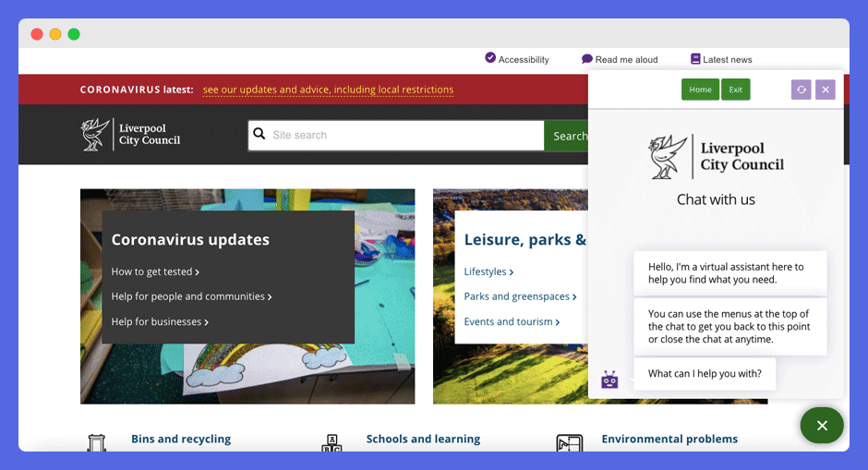Click the Exit button in chat
This screenshot has width=868, height=470.
coord(736,90)
